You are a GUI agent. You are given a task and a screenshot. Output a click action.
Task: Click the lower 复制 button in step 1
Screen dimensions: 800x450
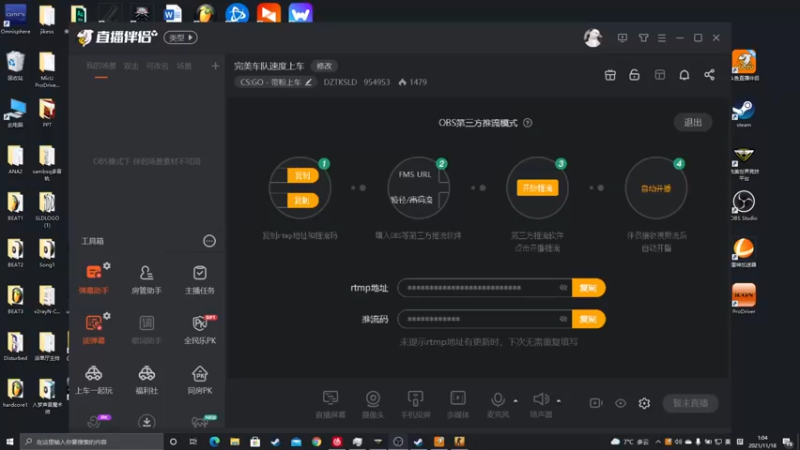pyautogui.click(x=303, y=201)
